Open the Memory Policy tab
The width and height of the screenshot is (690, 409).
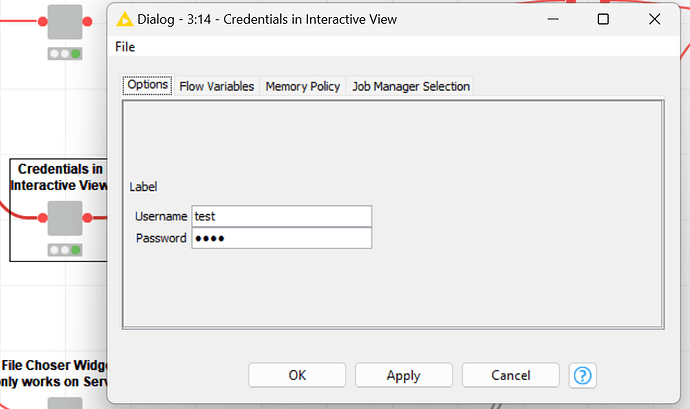(x=303, y=86)
